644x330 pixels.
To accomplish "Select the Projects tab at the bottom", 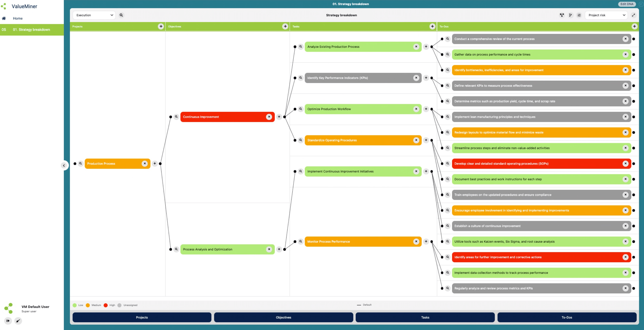I will click(x=142, y=317).
